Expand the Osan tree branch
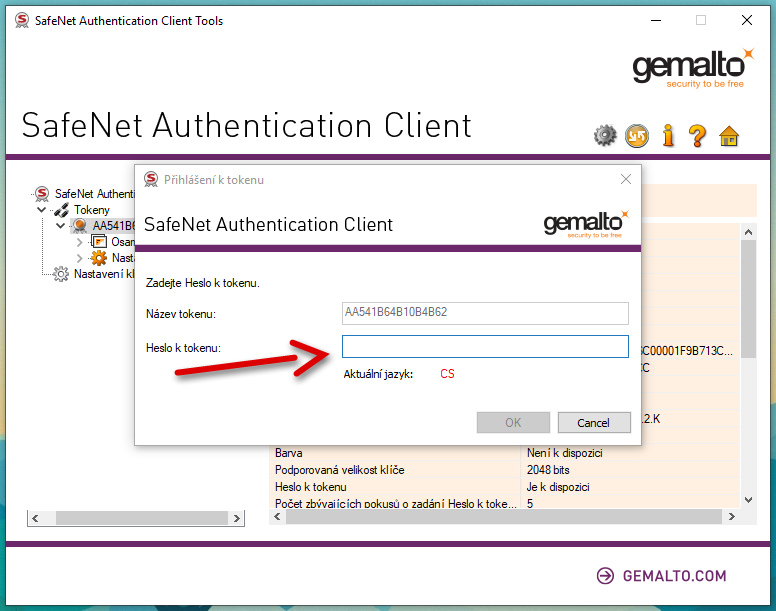 tap(79, 242)
